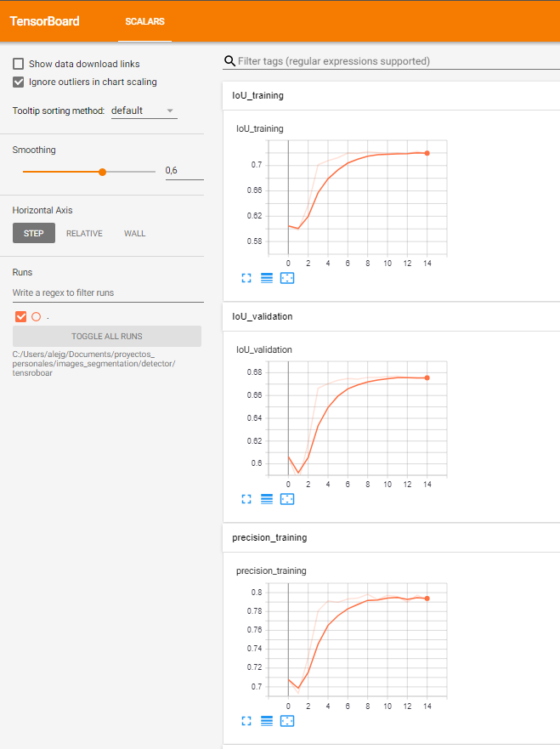Select WALL horizontal axis mode

[x=134, y=234]
